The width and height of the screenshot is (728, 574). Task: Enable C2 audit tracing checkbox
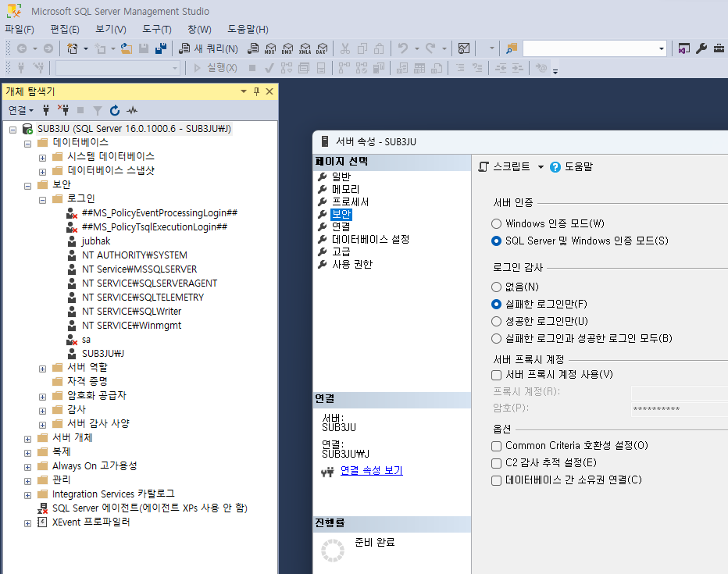tap(496, 463)
